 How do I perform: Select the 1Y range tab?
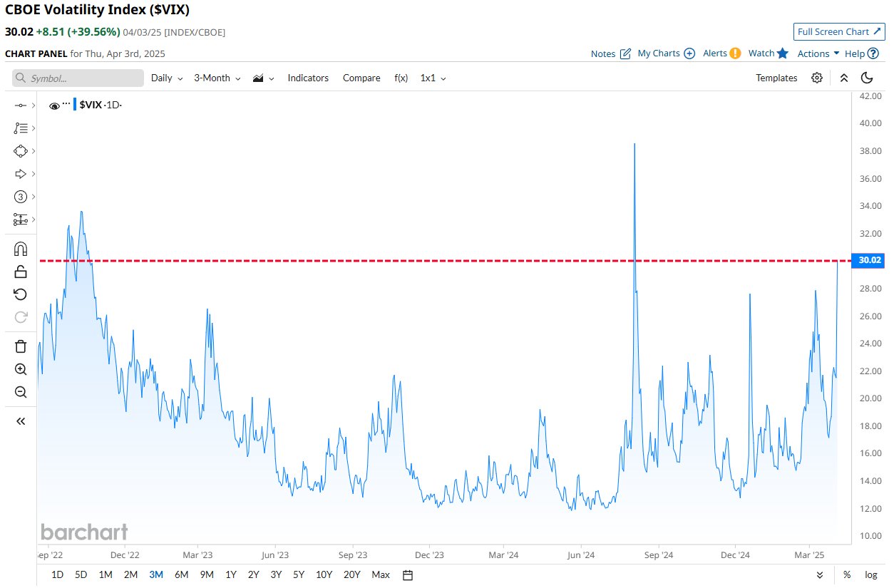pos(231,574)
